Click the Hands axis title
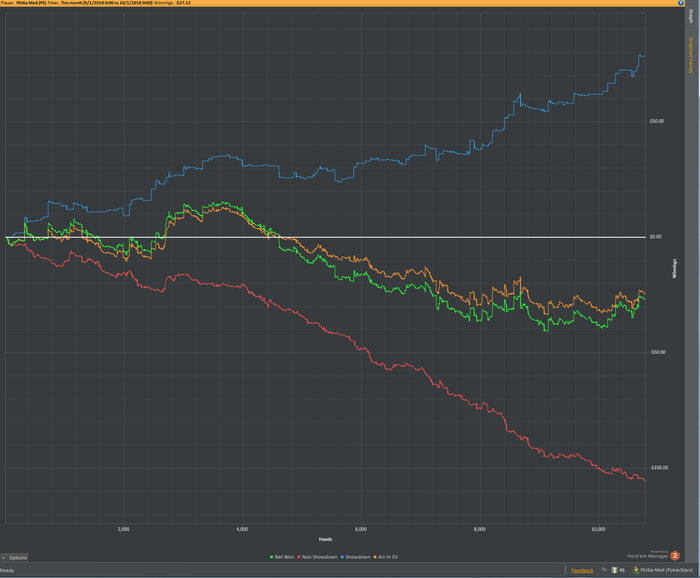The image size is (700, 578). coord(325,540)
